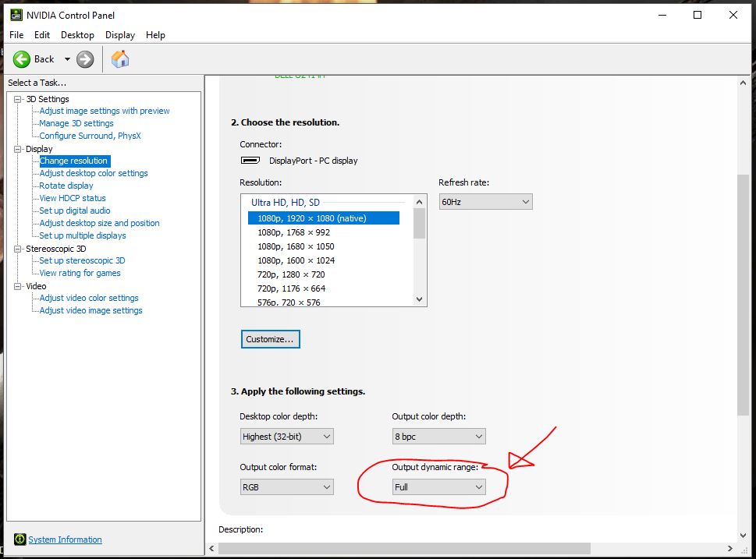The image size is (756, 559).
Task: Select 720p, 1176 × 664 resolution
Action: (x=324, y=288)
